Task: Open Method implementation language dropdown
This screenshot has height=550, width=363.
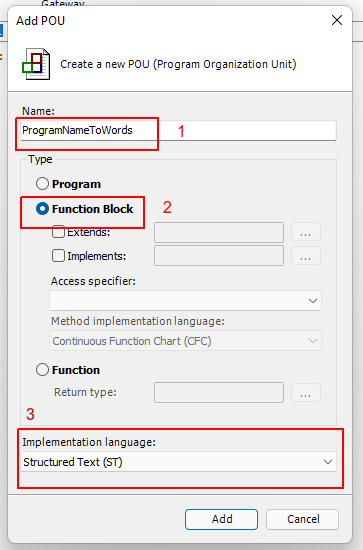Action: tap(185, 341)
